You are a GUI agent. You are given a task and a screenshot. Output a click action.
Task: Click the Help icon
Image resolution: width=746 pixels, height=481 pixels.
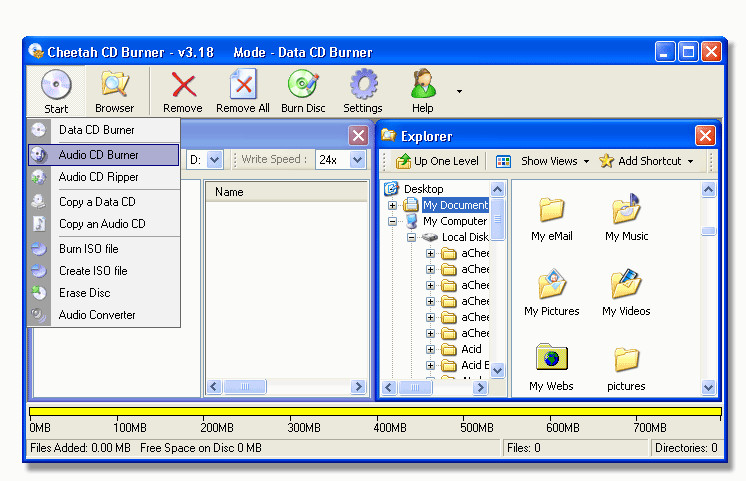point(422,83)
